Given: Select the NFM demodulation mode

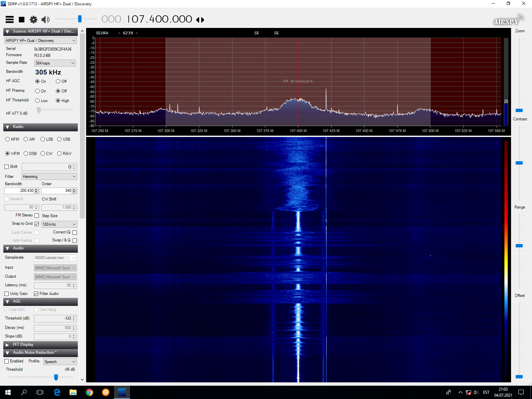Looking at the screenshot, I should pos(8,139).
